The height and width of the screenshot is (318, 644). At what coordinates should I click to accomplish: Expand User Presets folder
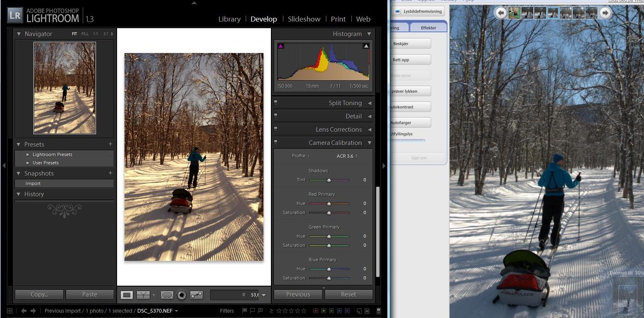tap(28, 163)
